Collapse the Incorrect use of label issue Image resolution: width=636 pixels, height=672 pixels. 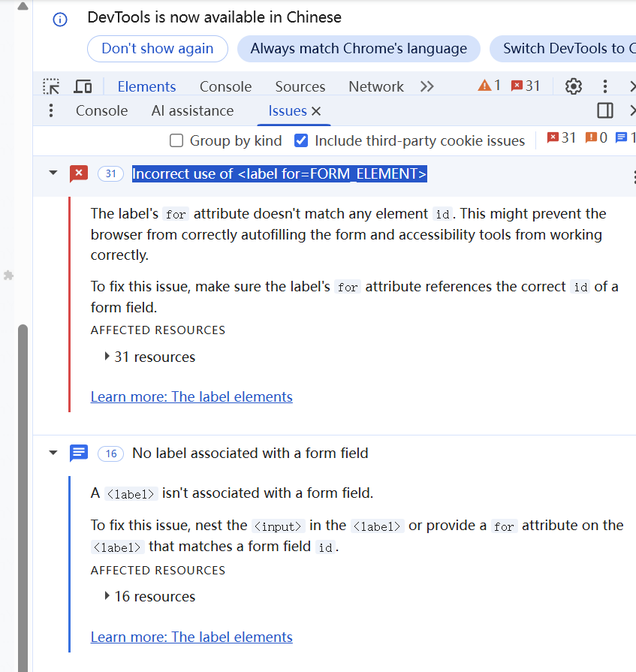[x=53, y=173]
